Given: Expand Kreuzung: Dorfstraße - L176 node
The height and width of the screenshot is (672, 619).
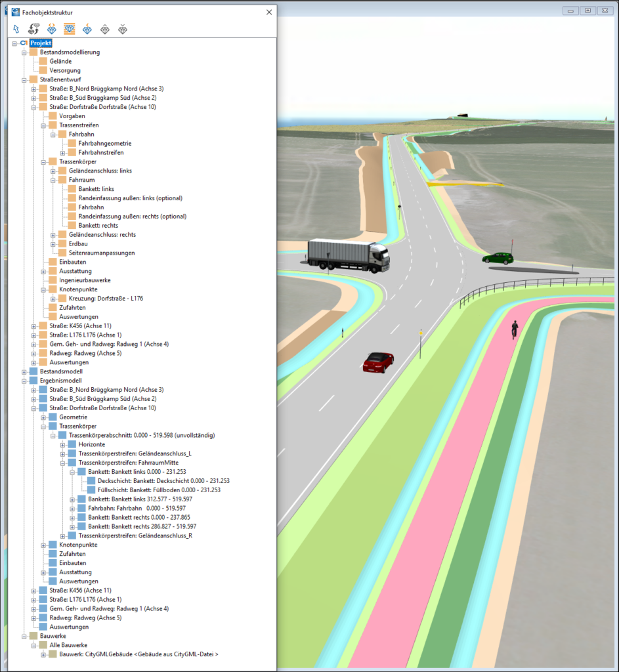Looking at the screenshot, I should (x=53, y=299).
